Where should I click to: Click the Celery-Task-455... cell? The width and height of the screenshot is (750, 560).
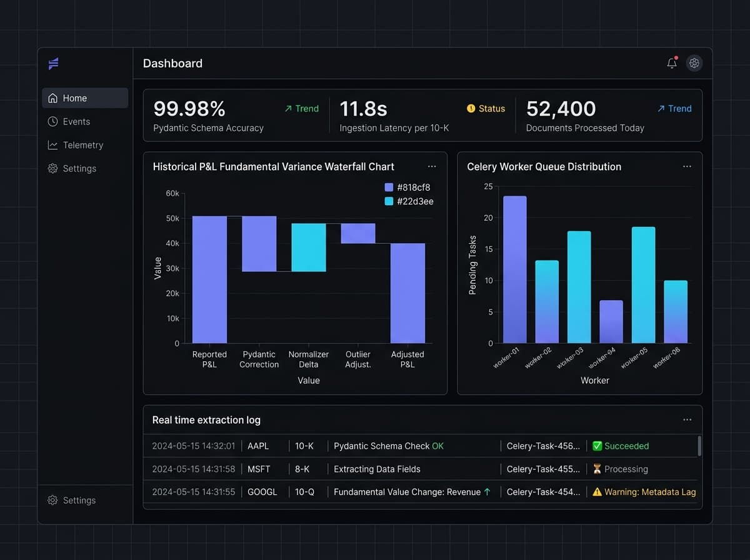point(543,469)
